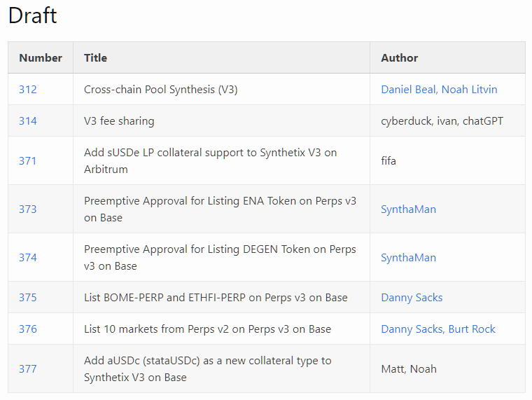Select author text 'Matt, Noah'
532x400 pixels.
click(x=409, y=368)
